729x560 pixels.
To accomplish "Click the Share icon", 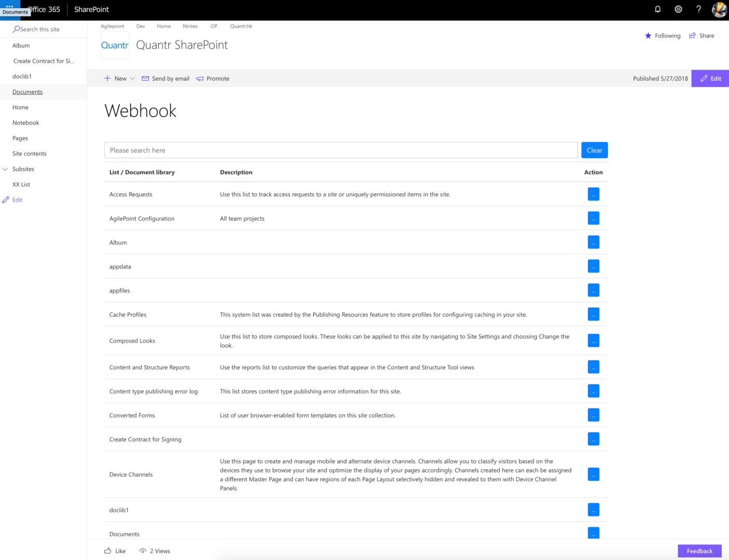I will (x=693, y=35).
